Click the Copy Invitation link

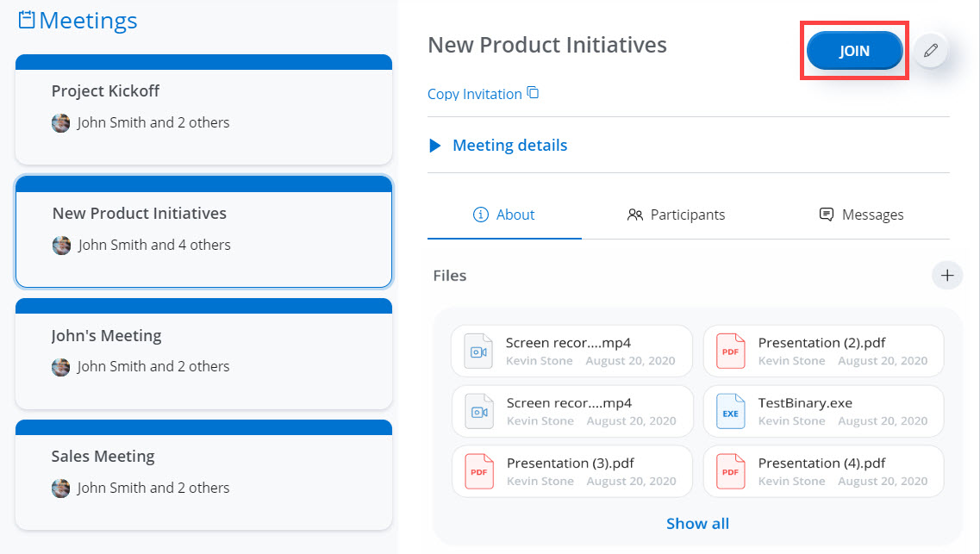click(475, 94)
